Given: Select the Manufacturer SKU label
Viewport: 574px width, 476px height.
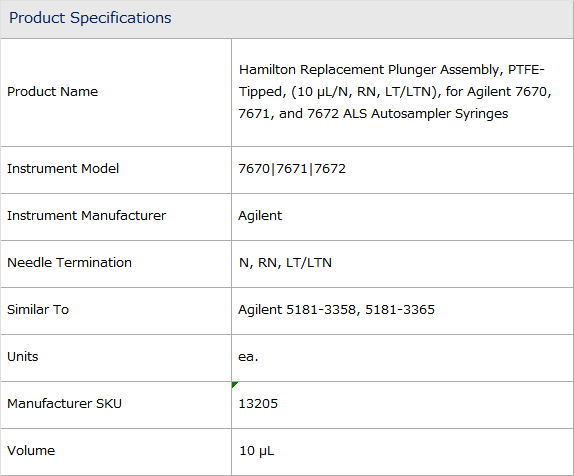Looking at the screenshot, I should click(64, 404).
